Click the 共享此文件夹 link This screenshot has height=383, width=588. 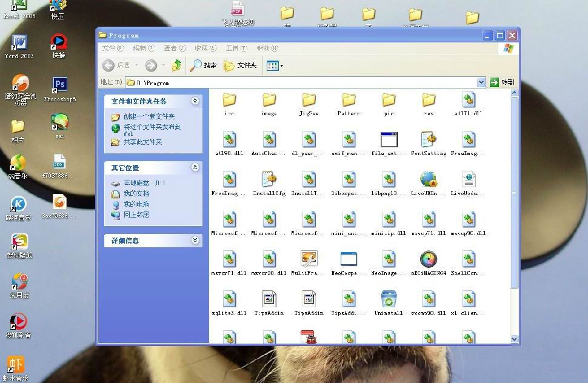click(x=142, y=142)
